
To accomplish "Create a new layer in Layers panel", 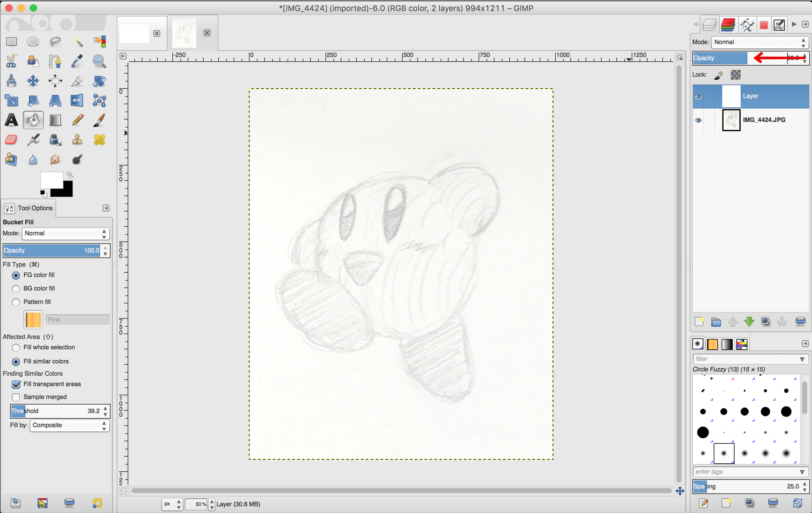I will pyautogui.click(x=699, y=322).
